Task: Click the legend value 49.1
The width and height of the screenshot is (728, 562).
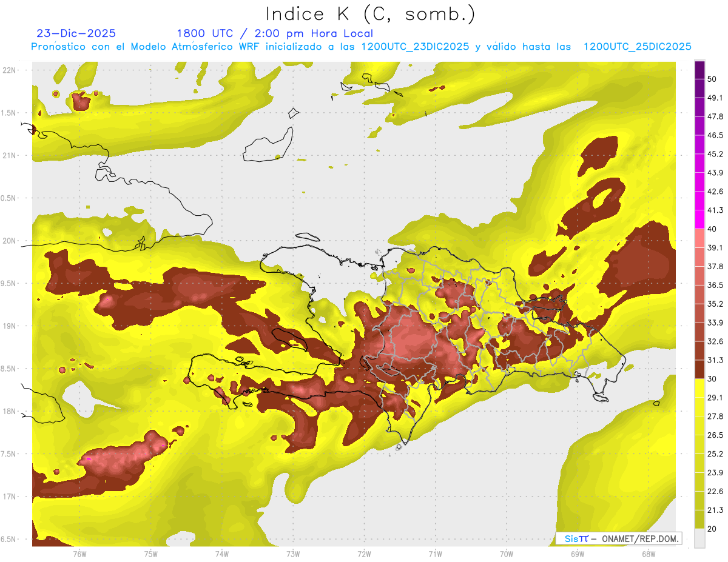Action: pos(715,98)
